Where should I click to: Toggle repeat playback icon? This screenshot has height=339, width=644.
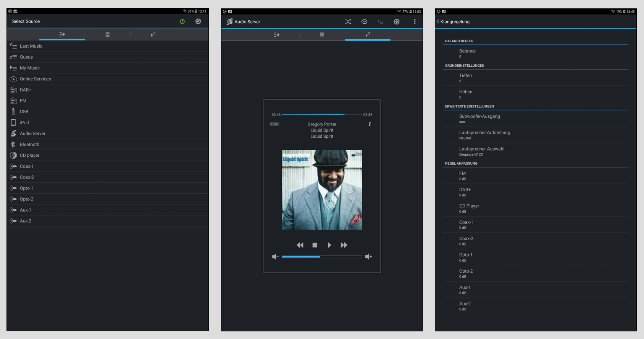pos(364,22)
